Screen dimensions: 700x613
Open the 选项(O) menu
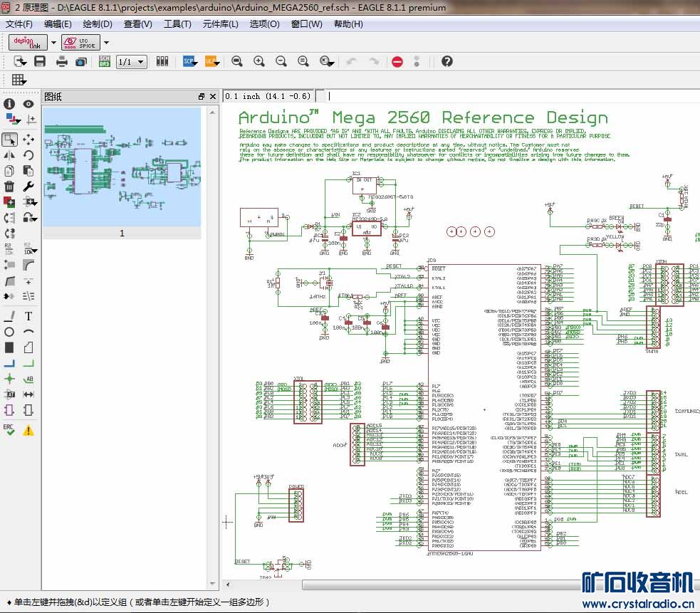click(263, 24)
